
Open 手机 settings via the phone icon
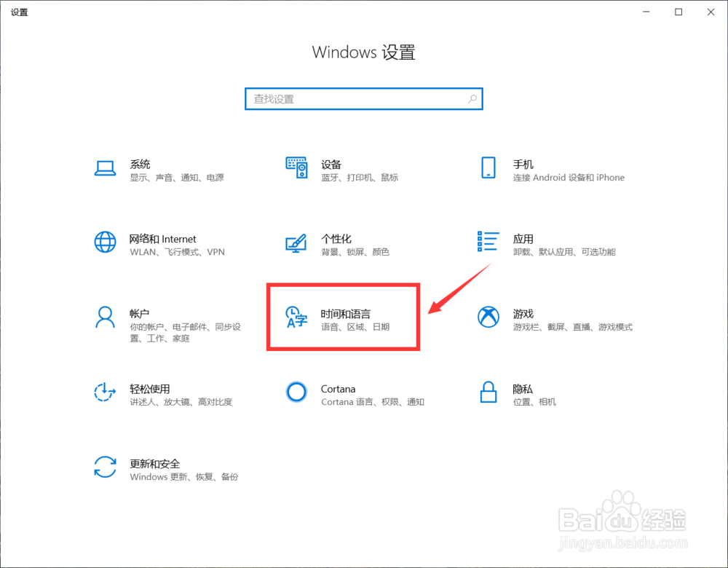pyautogui.click(x=488, y=167)
